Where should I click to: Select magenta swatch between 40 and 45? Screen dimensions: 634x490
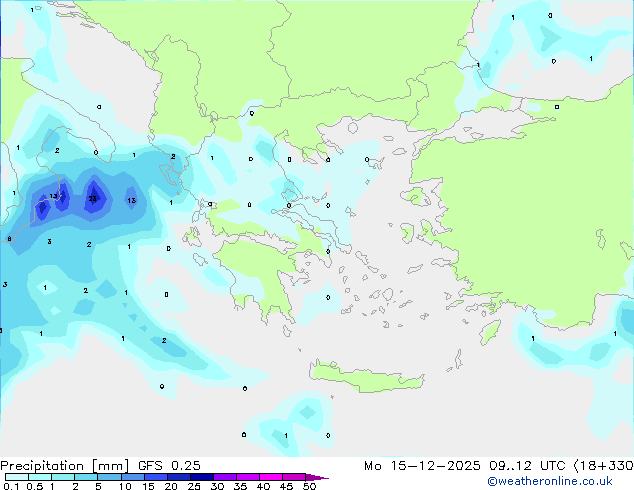[x=271, y=477]
